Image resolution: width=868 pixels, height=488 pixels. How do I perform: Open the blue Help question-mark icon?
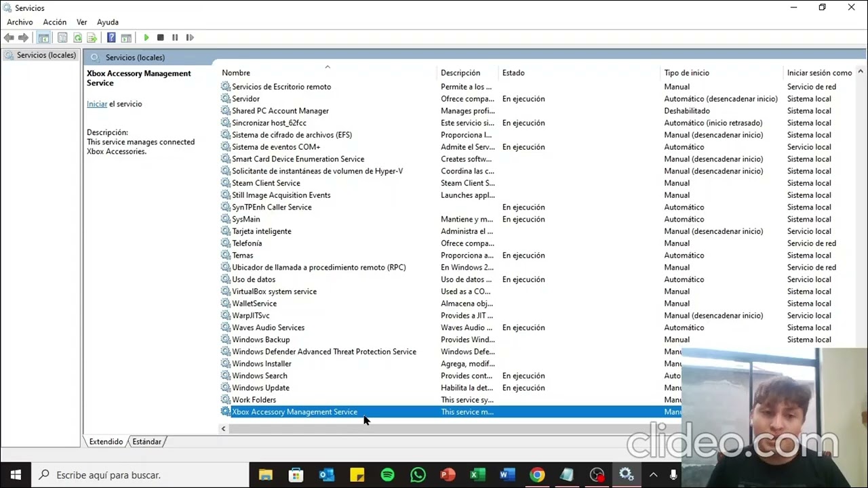pos(111,38)
